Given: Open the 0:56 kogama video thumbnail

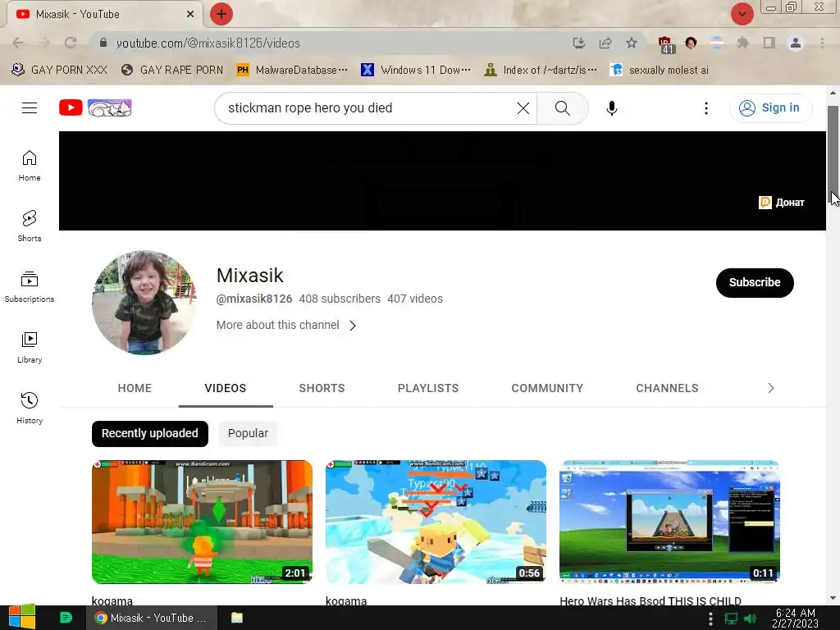Looking at the screenshot, I should pyautogui.click(x=436, y=522).
